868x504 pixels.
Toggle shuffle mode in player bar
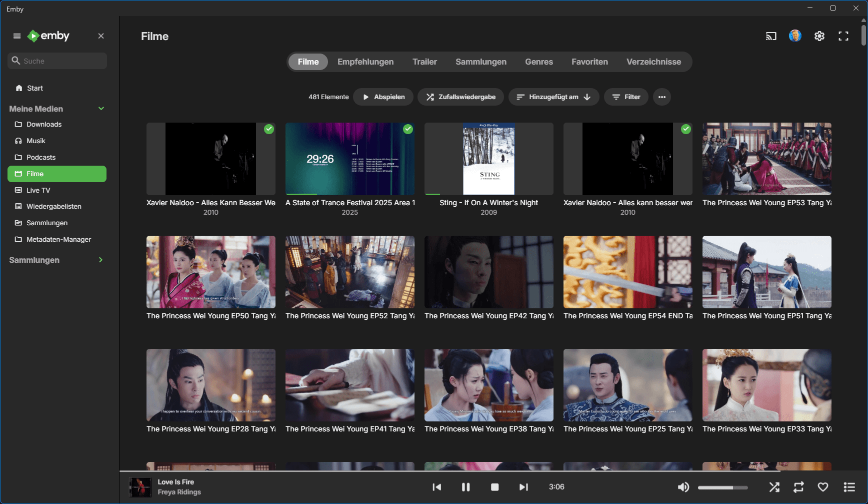click(x=774, y=487)
